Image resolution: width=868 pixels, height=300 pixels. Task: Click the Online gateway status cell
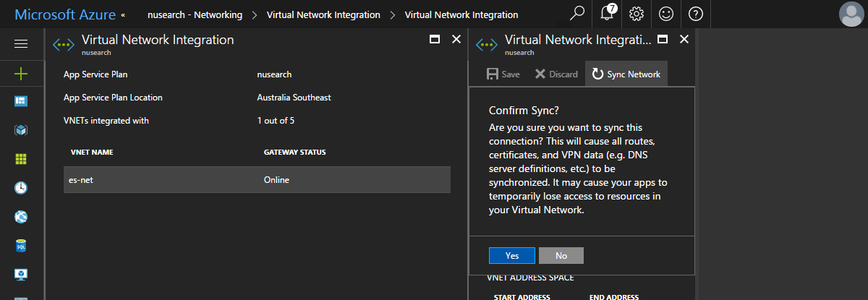tap(276, 180)
